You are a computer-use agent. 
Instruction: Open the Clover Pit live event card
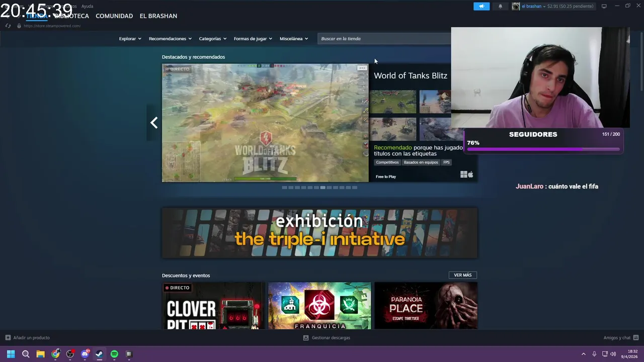pyautogui.click(x=213, y=306)
